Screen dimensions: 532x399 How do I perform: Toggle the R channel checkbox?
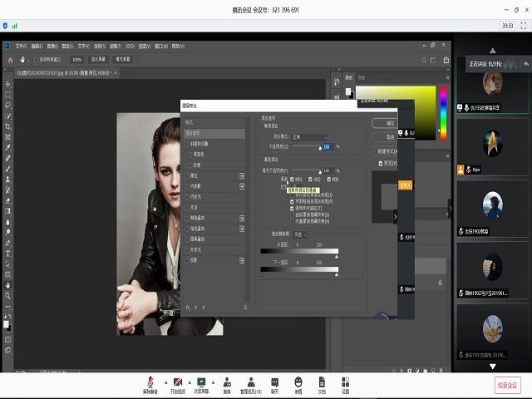[291, 179]
